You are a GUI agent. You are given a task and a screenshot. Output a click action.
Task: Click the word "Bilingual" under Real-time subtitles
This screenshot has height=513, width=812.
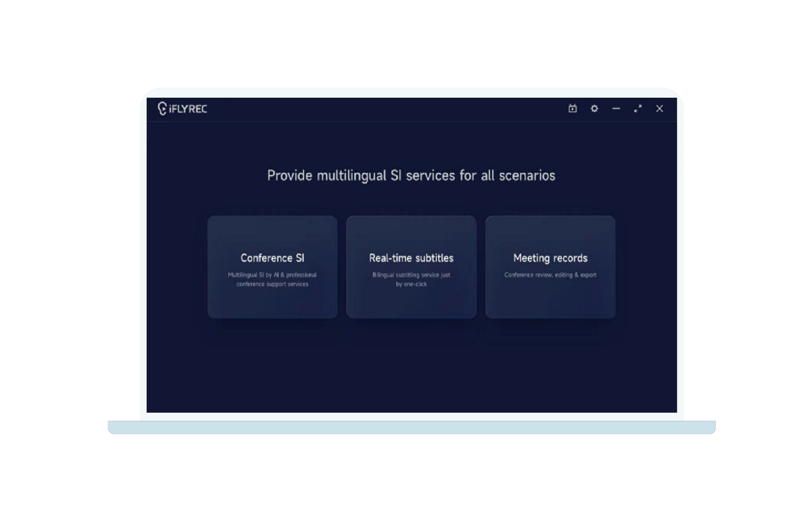(x=383, y=275)
